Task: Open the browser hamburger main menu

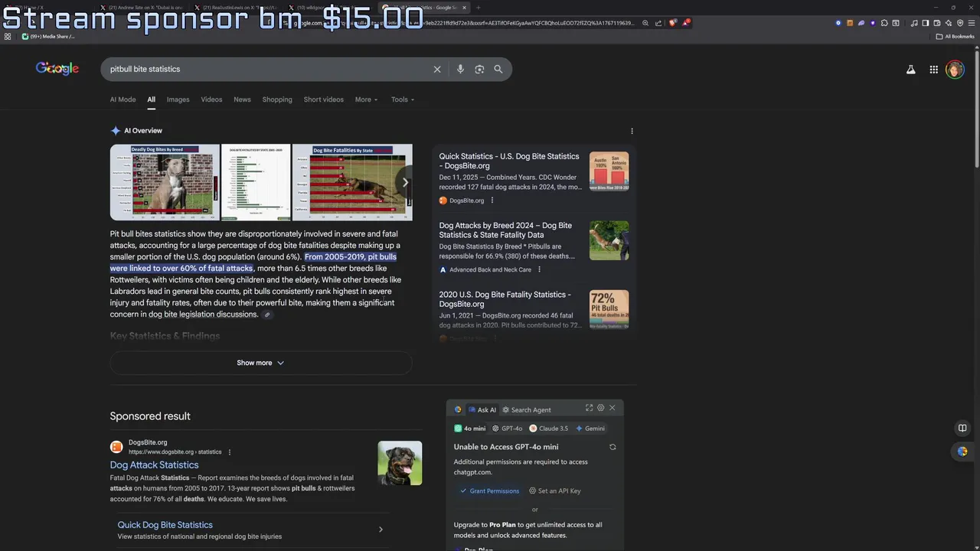Action: tap(972, 23)
